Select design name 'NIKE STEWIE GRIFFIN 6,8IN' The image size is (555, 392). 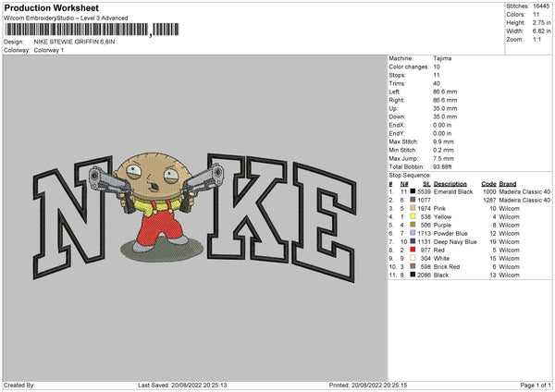tap(74, 42)
